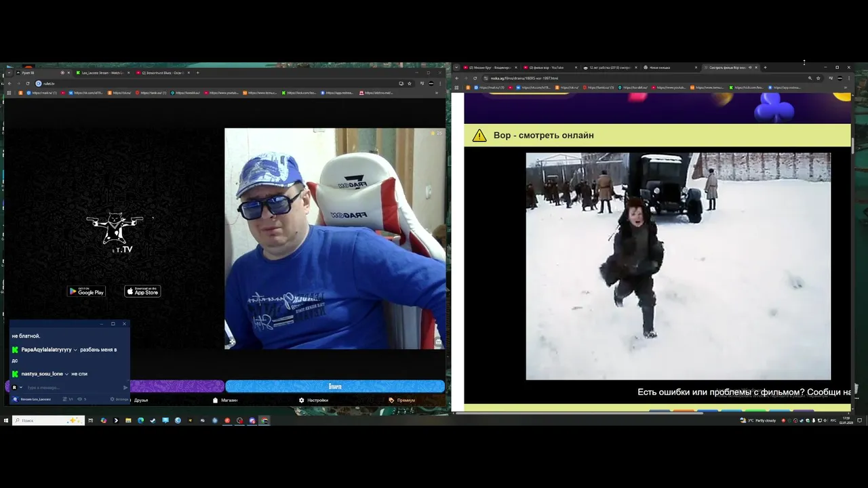Open Steam from the taskbar
The height and width of the screenshot is (488, 868).
[153, 420]
